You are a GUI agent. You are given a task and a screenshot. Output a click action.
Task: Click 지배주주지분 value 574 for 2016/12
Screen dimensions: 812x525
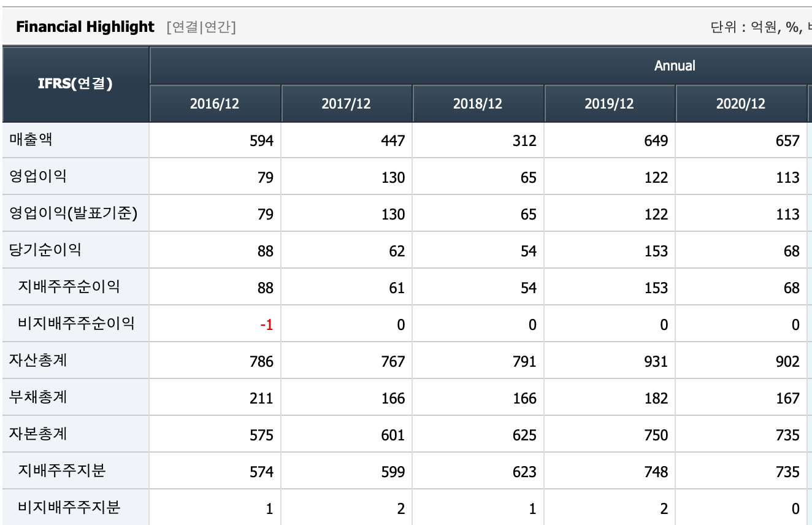[x=261, y=472]
